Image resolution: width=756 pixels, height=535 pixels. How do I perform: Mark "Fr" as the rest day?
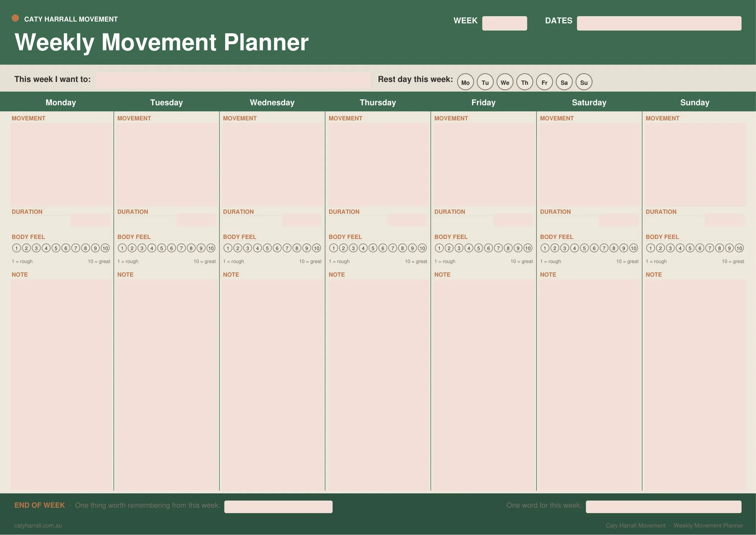click(x=544, y=82)
